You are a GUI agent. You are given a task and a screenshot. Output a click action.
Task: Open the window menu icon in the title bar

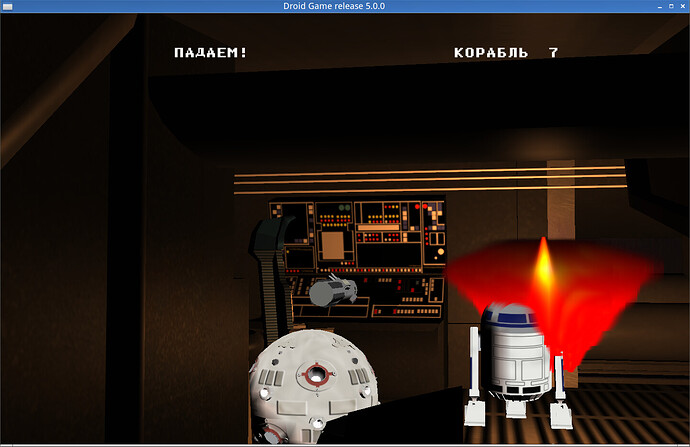[x=7, y=7]
